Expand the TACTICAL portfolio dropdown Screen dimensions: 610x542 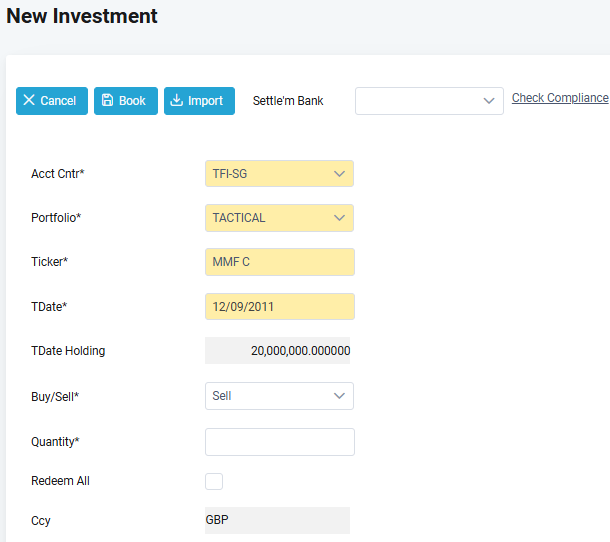[279, 218]
